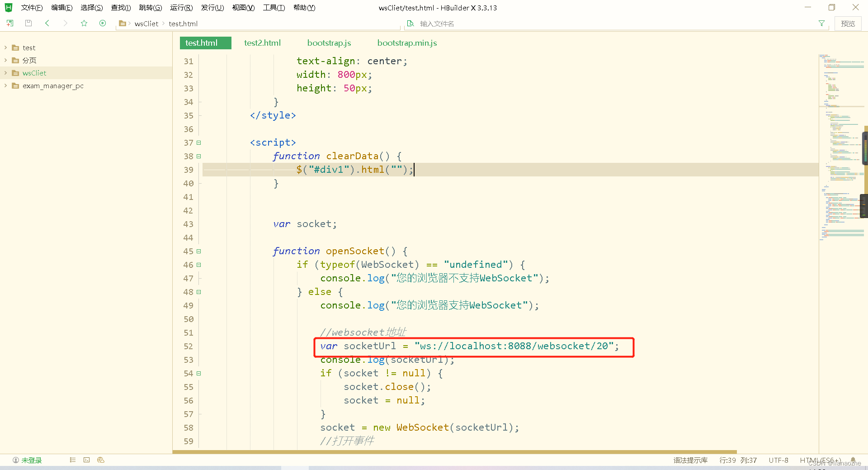
Task: Click the notification bell icon in the status bar
Action: point(853,460)
